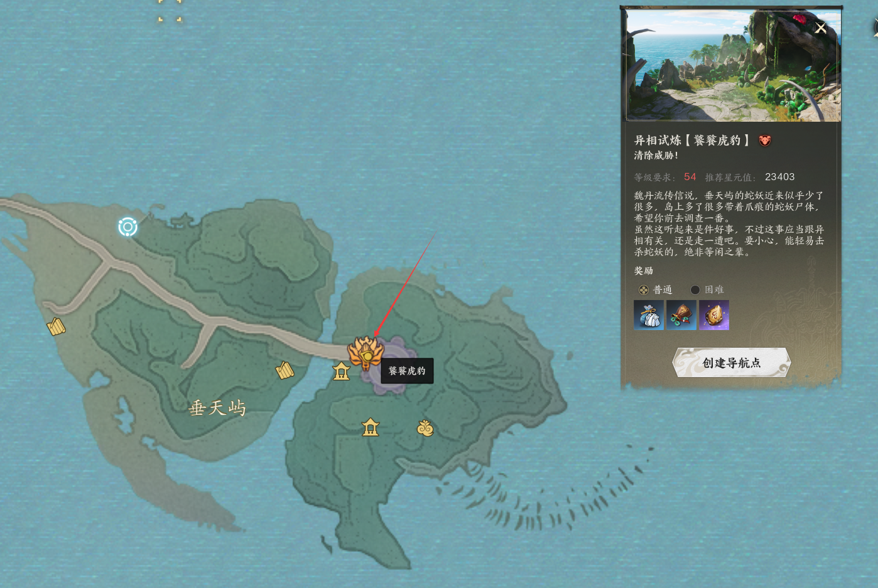
Task: Click the golden cloud swirl map icon
Action: coord(425,429)
